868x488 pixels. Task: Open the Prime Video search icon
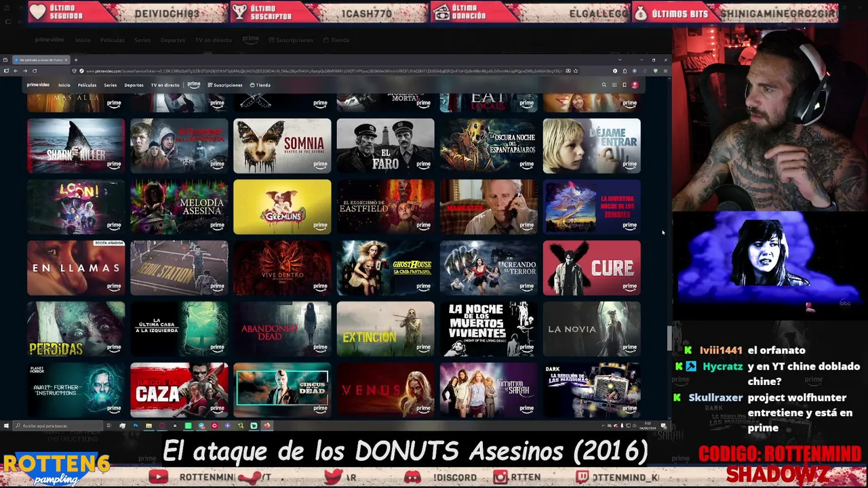tap(604, 85)
